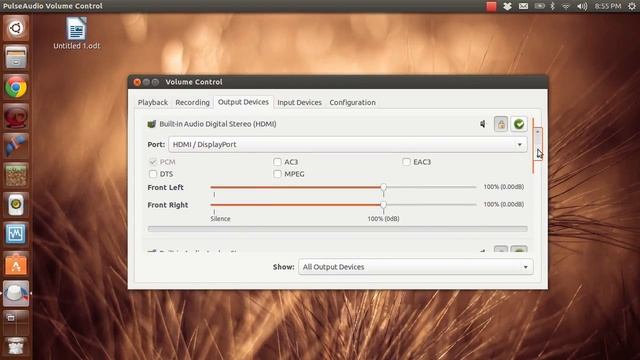Open the system gear session menu
Viewport: 640px width, 360px height.
click(x=632, y=6)
